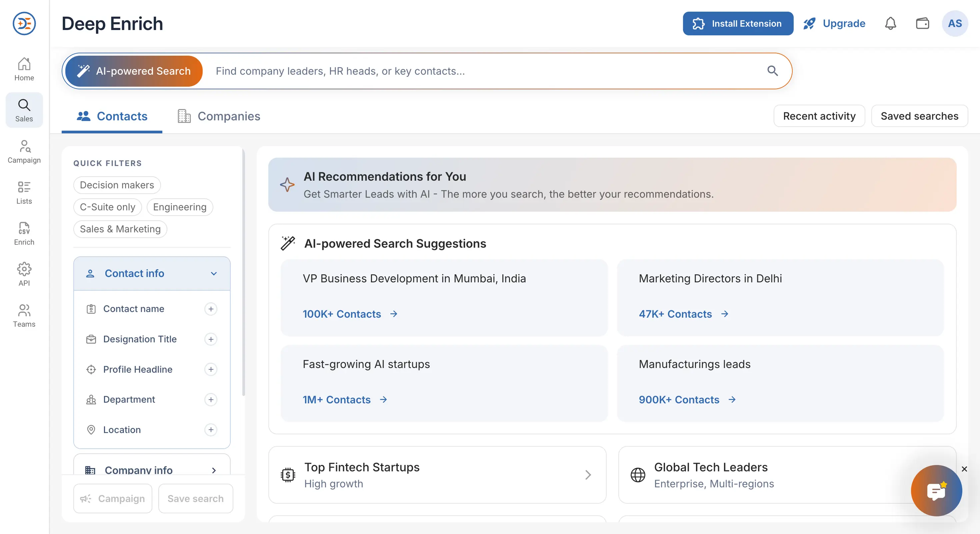Screen dimensions: 980x534
Task: Dismiss the chat widget with X
Action: pos(964,469)
